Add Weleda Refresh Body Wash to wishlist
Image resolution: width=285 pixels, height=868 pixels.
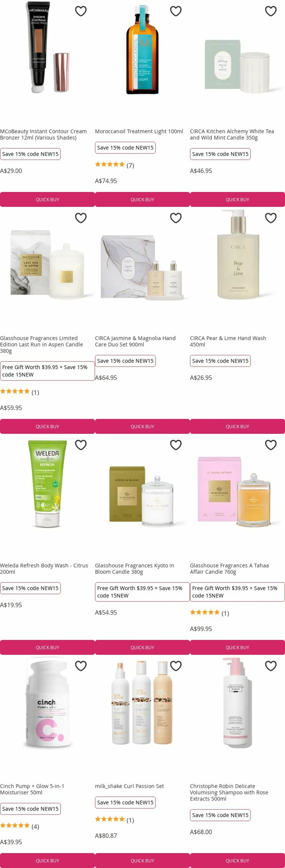(x=81, y=445)
